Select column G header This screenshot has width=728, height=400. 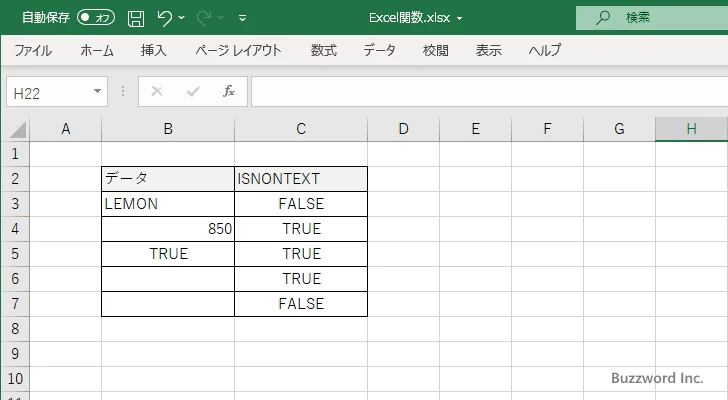click(619, 129)
